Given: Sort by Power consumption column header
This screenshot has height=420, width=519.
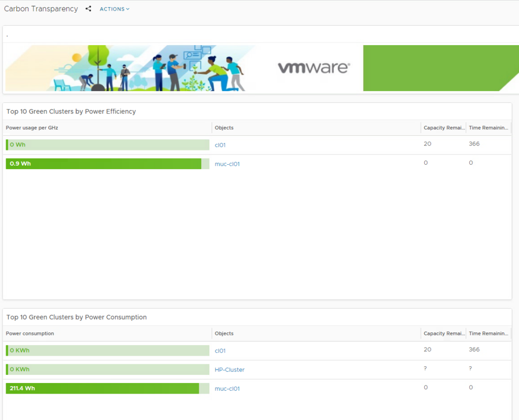Looking at the screenshot, I should click(30, 333).
